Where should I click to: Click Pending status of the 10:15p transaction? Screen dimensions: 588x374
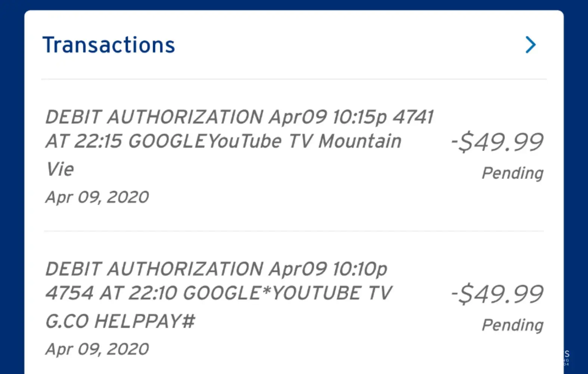pyautogui.click(x=512, y=173)
